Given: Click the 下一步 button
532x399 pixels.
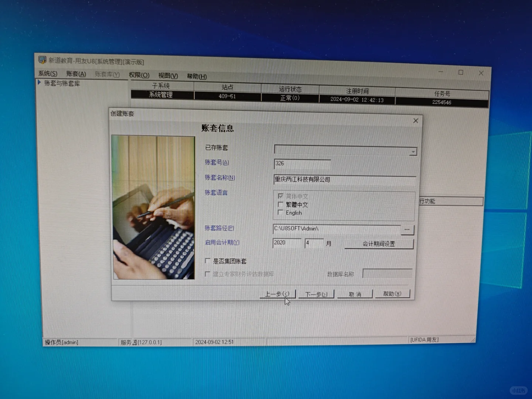Looking at the screenshot, I should click(316, 294).
